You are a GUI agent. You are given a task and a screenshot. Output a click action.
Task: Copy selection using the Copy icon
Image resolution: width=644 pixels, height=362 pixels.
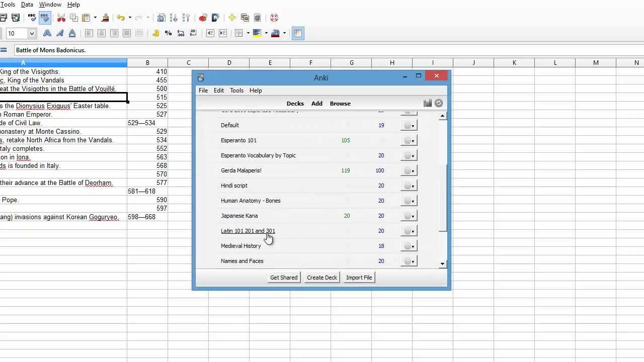(73, 18)
